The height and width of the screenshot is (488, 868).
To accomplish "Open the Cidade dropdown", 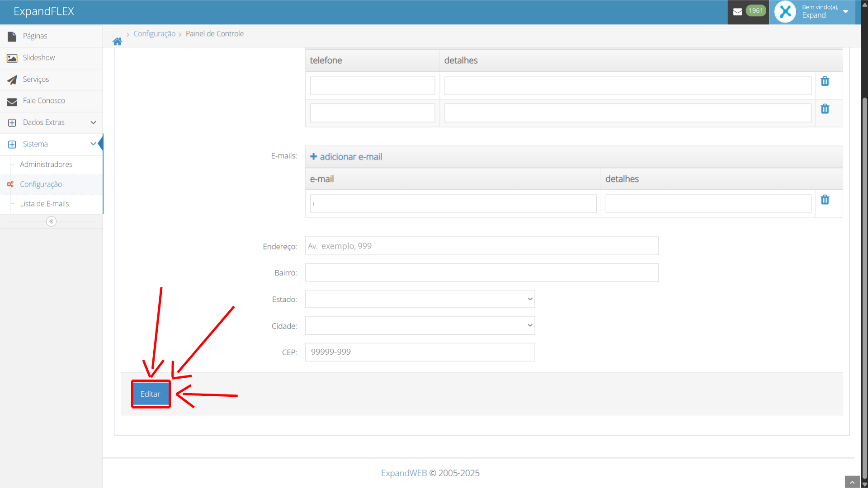I will coord(420,326).
